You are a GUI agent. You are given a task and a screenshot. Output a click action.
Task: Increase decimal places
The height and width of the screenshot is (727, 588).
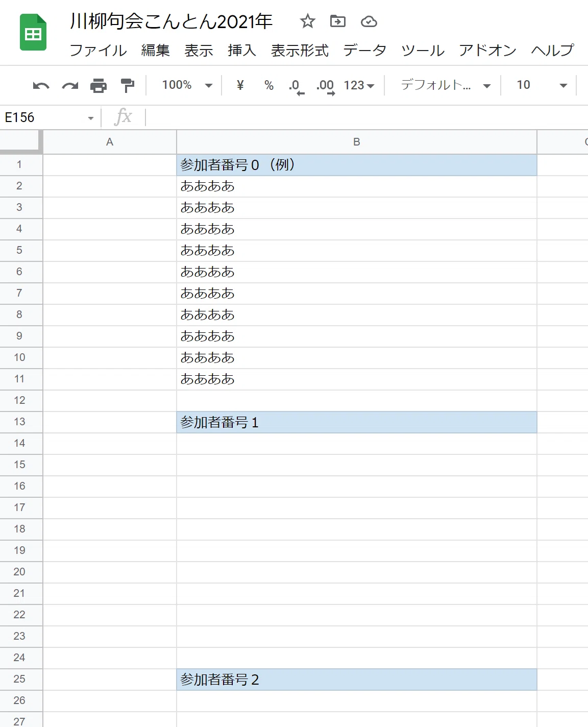pyautogui.click(x=325, y=86)
